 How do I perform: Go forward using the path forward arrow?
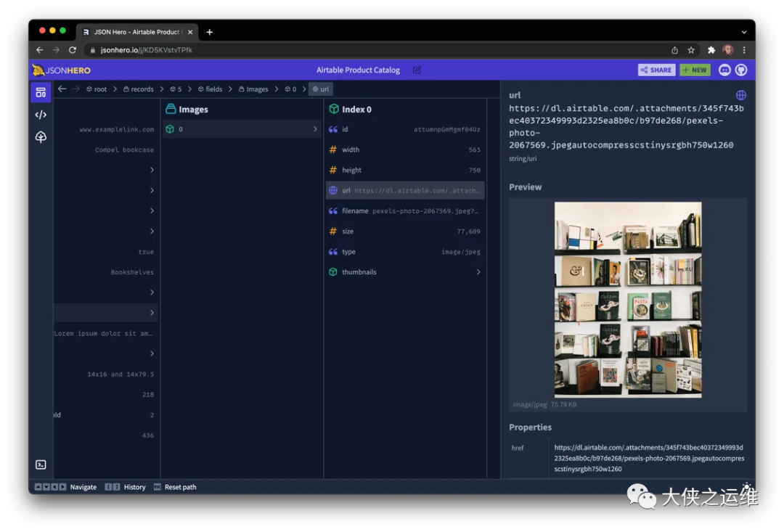[75, 89]
